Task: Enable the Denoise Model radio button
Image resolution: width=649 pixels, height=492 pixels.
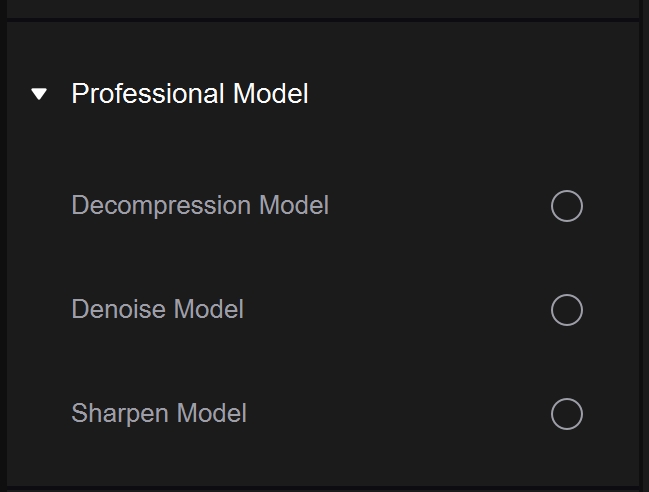Action: 566,310
